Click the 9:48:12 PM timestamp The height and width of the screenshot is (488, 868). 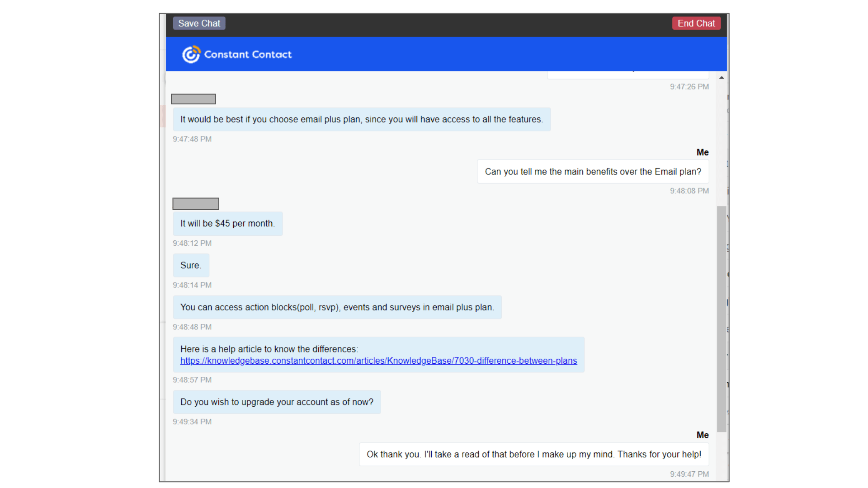[x=192, y=243]
